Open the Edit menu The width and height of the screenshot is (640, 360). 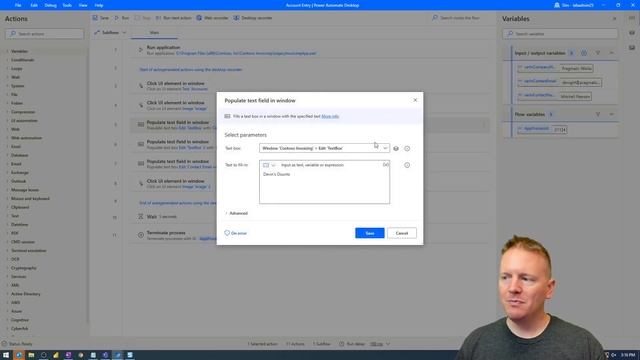tap(34, 5)
